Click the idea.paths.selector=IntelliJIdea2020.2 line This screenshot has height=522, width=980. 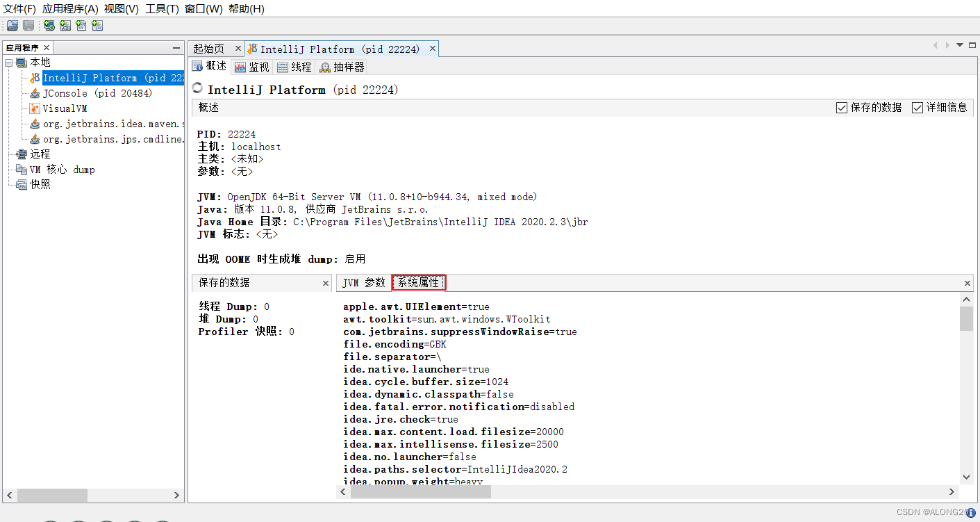pyautogui.click(x=455, y=469)
